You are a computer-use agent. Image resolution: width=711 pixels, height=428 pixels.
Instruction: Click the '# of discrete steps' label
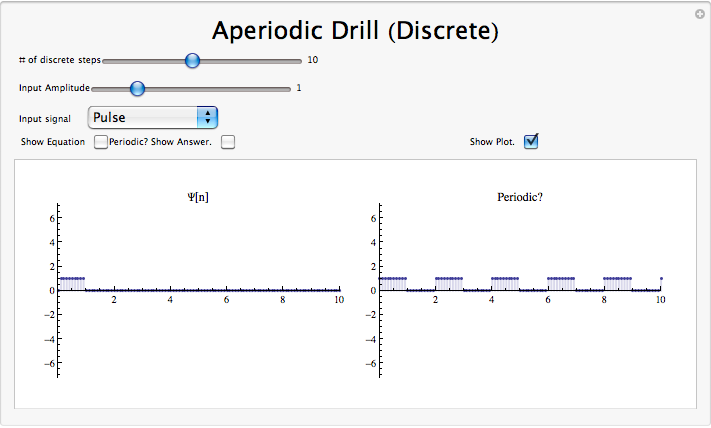click(x=59, y=61)
